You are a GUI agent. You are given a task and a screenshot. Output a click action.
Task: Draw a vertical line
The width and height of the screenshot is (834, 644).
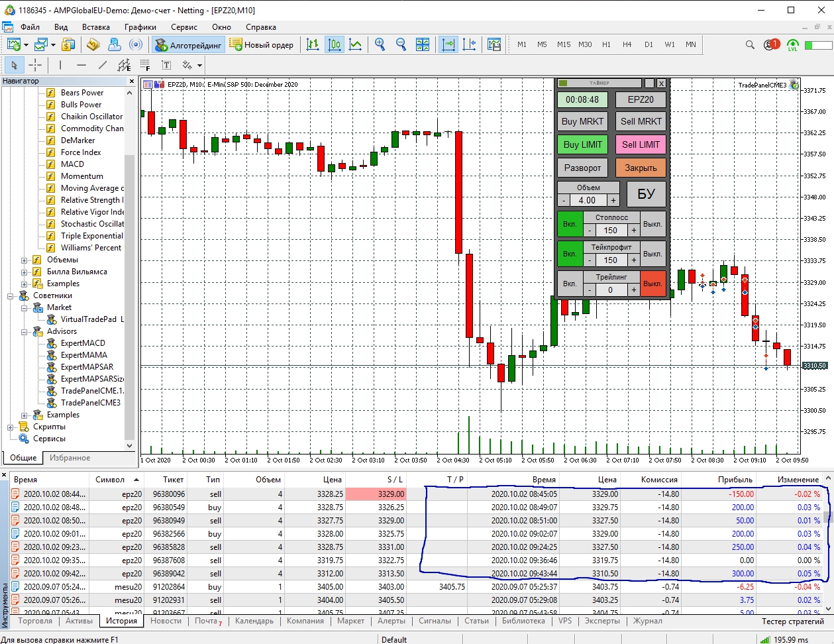pyautogui.click(x=60, y=65)
